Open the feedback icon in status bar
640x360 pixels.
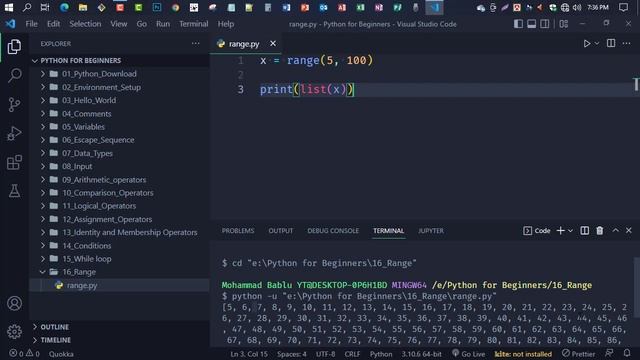609,353
